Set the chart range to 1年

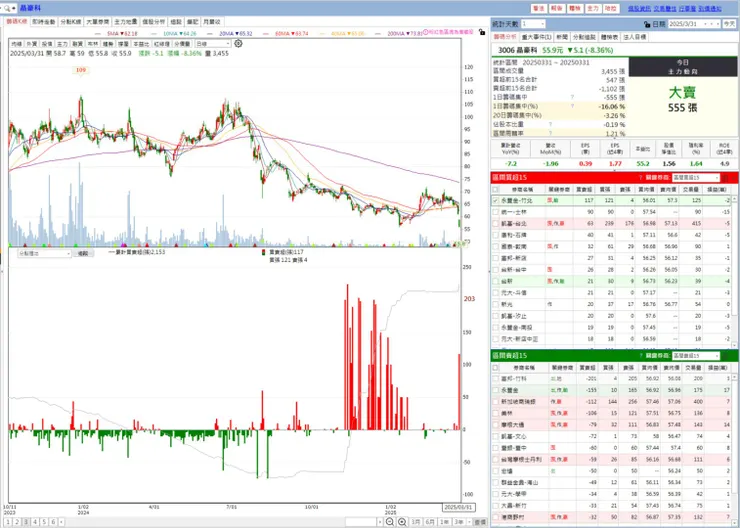click(x=444, y=522)
